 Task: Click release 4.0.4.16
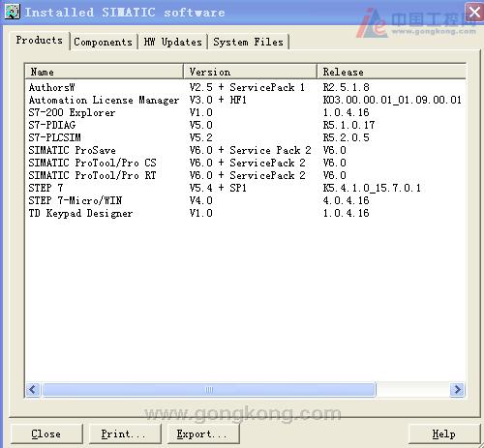[347, 200]
